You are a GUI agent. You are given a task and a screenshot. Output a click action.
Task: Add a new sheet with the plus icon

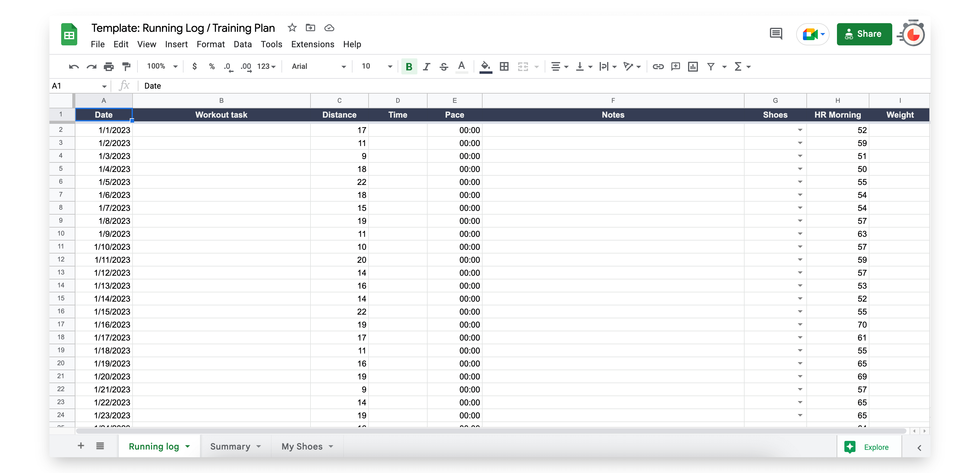tap(81, 446)
